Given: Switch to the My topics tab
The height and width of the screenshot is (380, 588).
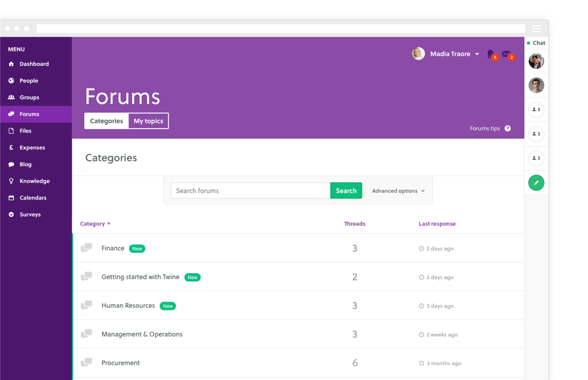Looking at the screenshot, I should click(x=148, y=121).
